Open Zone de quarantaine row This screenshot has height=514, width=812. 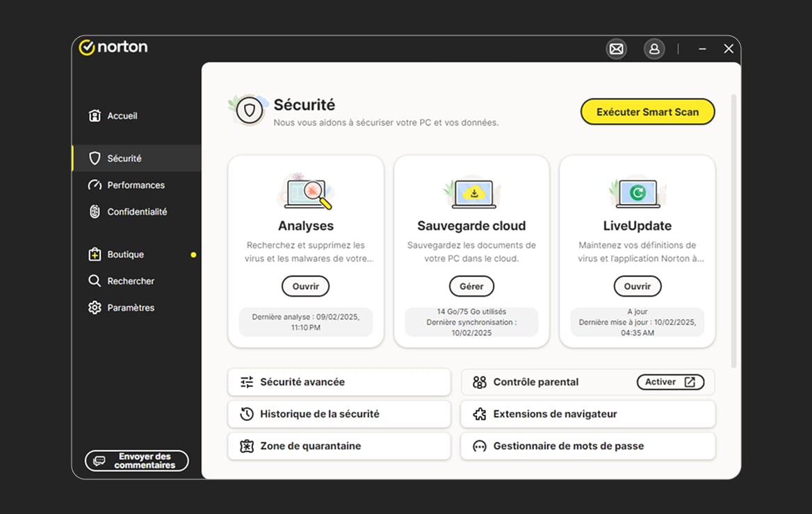339,446
